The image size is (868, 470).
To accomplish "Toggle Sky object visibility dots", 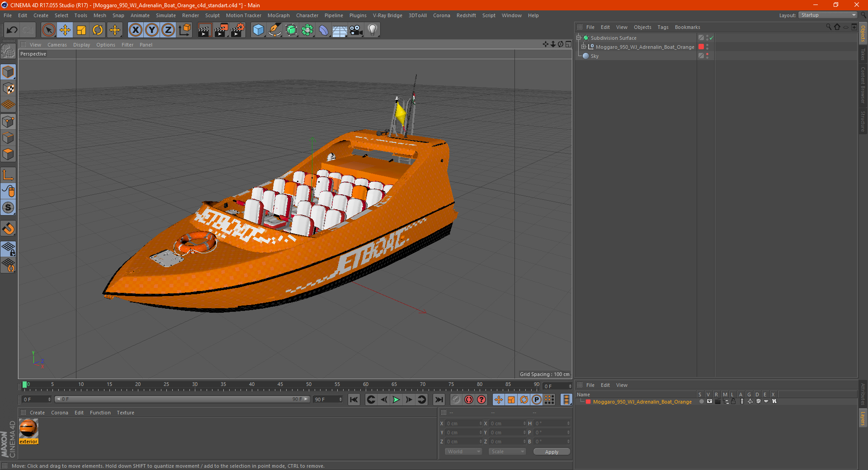I will click(707, 56).
